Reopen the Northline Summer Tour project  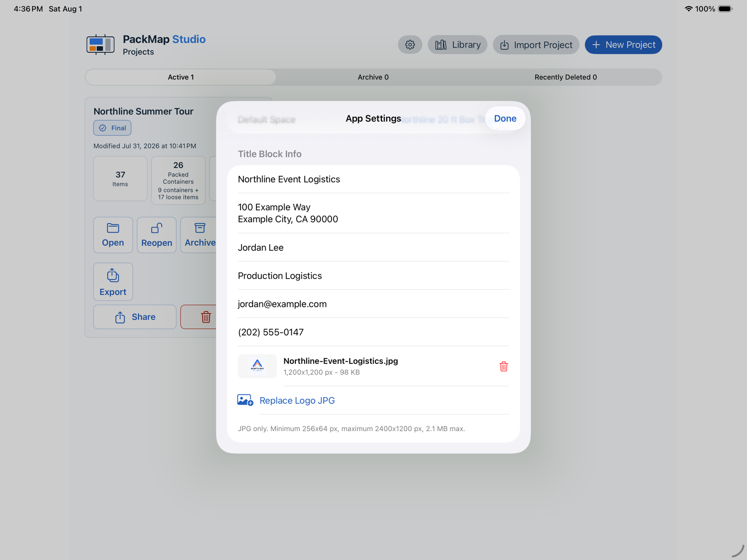tap(157, 235)
